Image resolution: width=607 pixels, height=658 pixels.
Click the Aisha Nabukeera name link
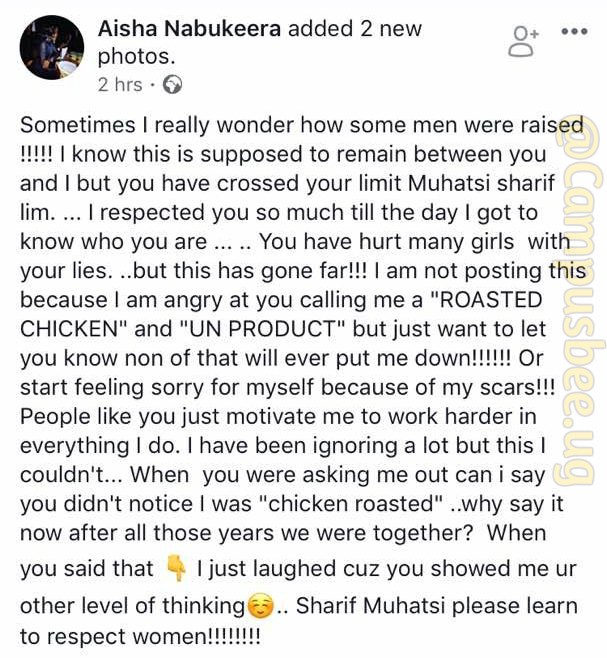(189, 29)
